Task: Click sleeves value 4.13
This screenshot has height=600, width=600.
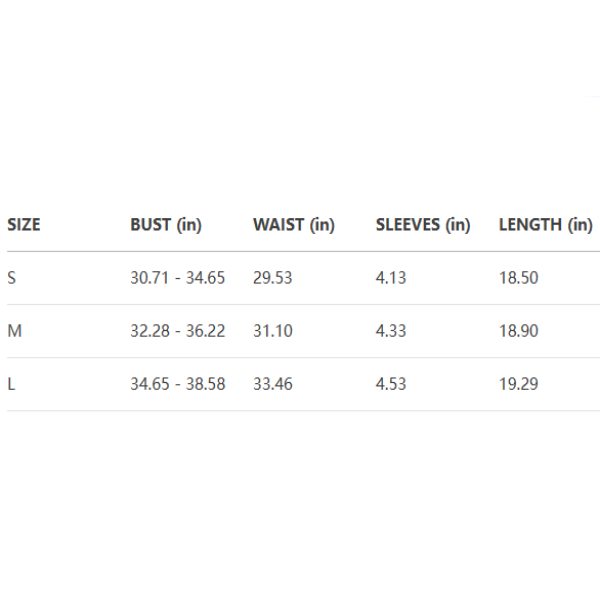Action: pos(391,278)
